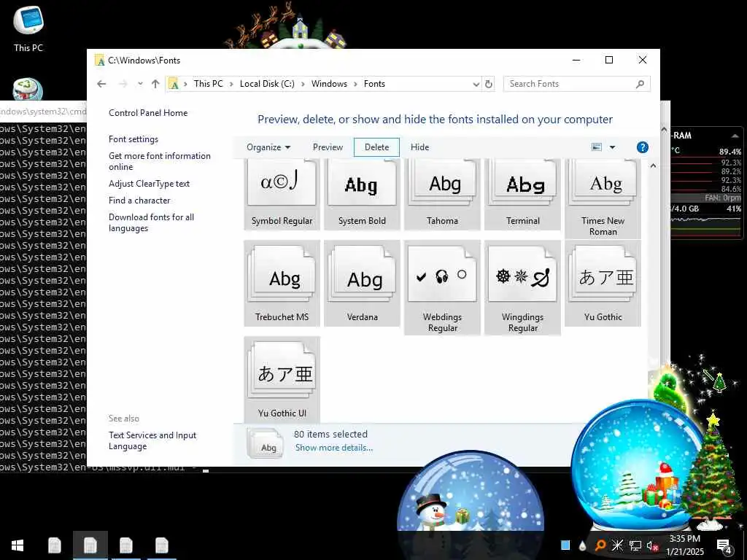Click the orange magnifier tray icon

click(x=600, y=545)
